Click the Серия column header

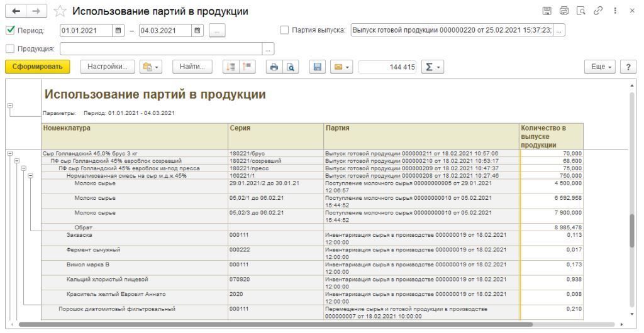tap(276, 136)
